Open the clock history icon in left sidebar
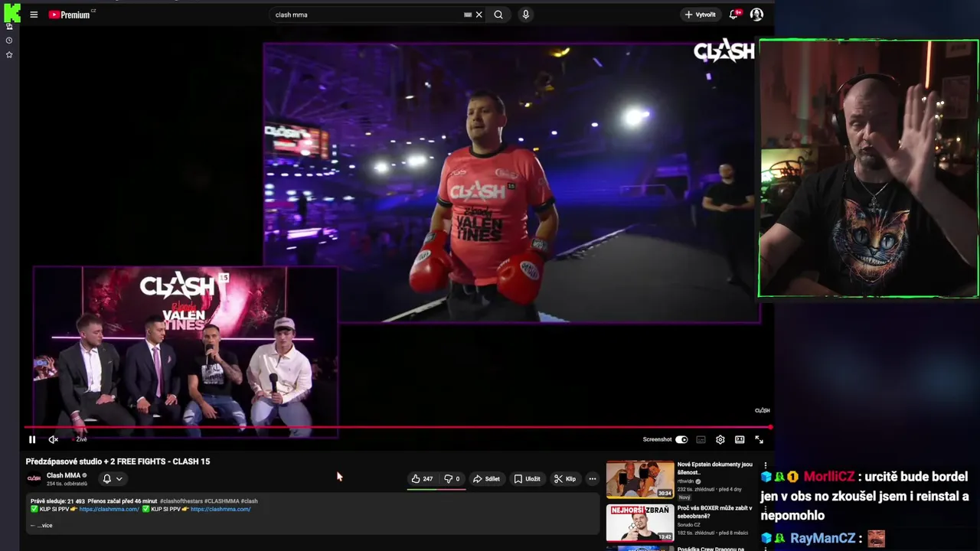 [x=9, y=41]
